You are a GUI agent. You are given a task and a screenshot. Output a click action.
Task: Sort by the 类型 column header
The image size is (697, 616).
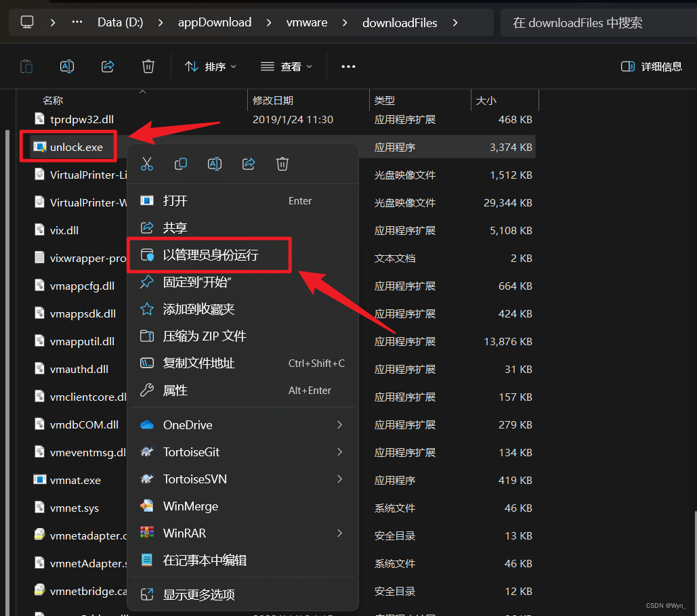click(x=385, y=100)
